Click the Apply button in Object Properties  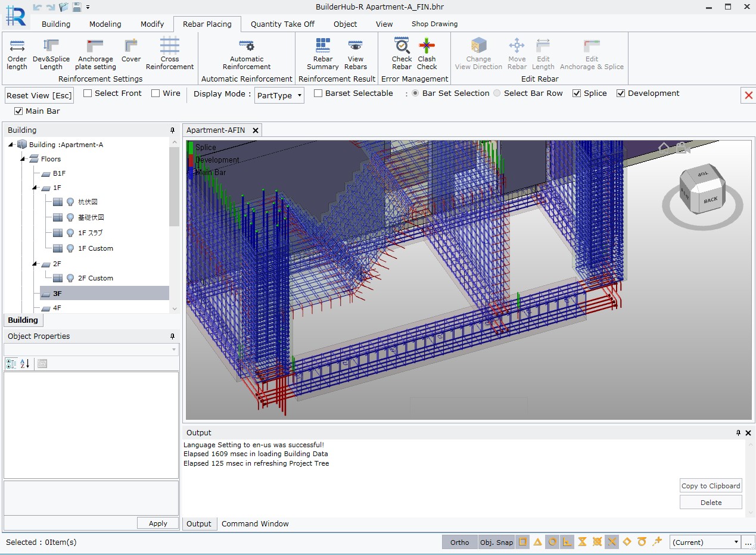tap(158, 523)
